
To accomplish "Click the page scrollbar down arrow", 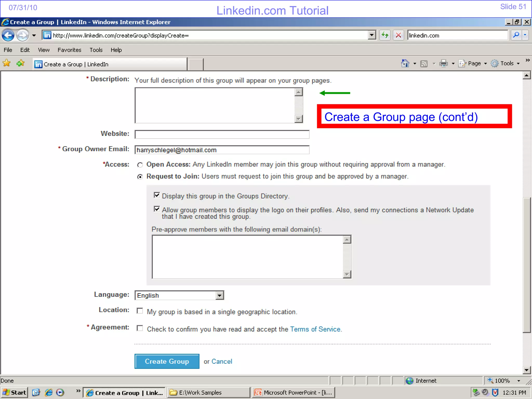I will click(x=527, y=370).
